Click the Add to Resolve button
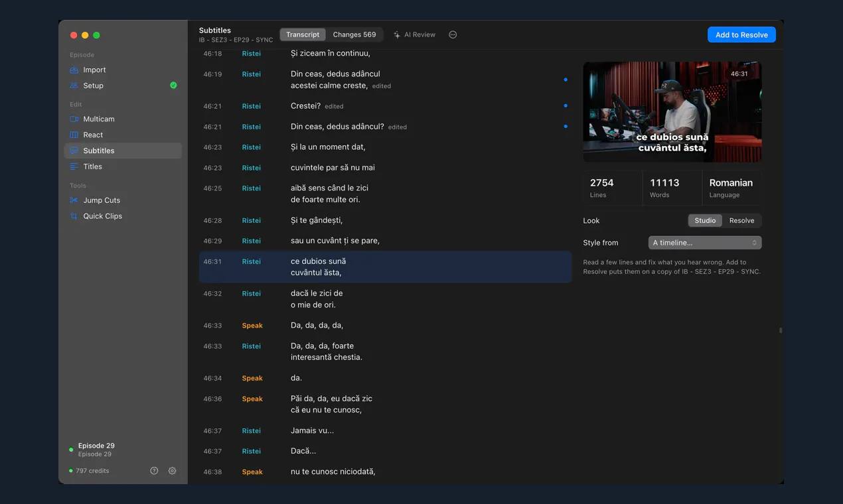Image resolution: width=843 pixels, height=504 pixels. [741, 35]
